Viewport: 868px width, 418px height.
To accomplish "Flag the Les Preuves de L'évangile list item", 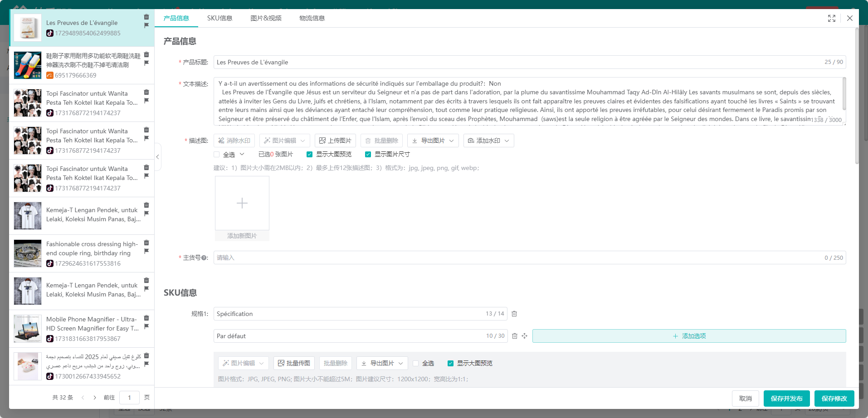I will tap(146, 25).
